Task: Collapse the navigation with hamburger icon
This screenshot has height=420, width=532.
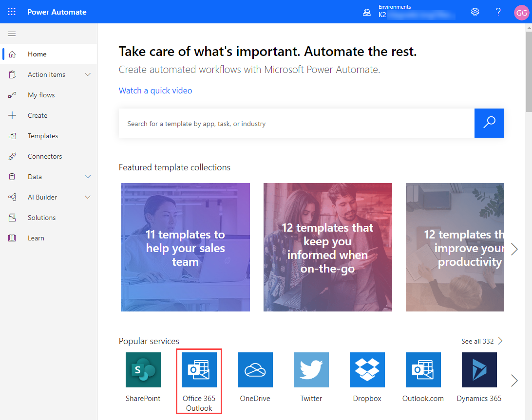Action: [12, 34]
